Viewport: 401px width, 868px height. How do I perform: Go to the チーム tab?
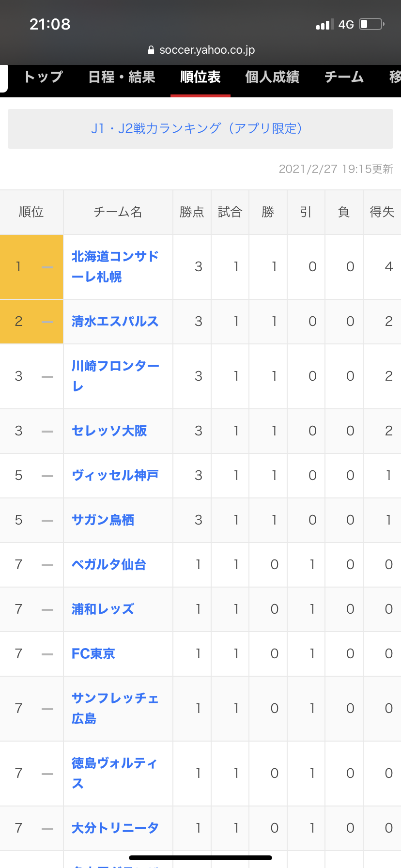344,77
